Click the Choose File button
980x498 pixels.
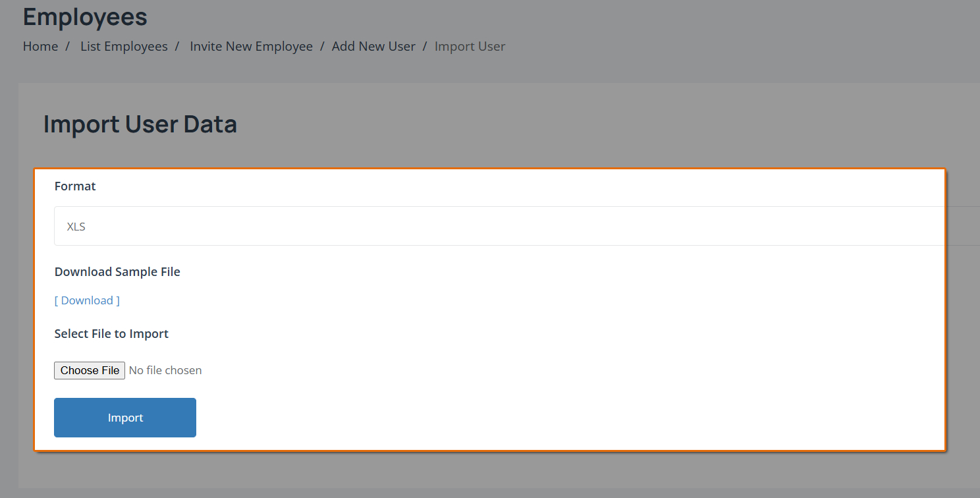tap(90, 370)
